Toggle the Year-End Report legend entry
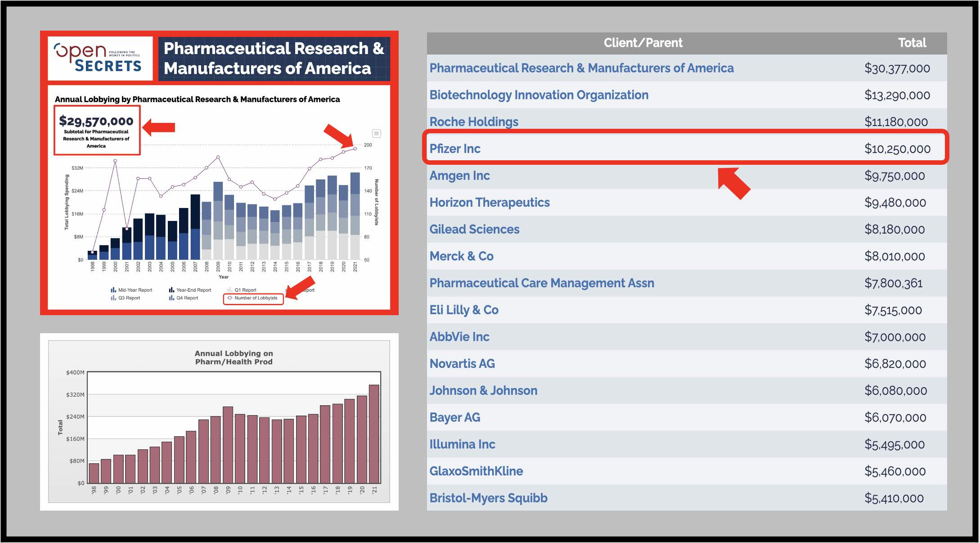Screen dimensions: 980x543 click(190, 290)
